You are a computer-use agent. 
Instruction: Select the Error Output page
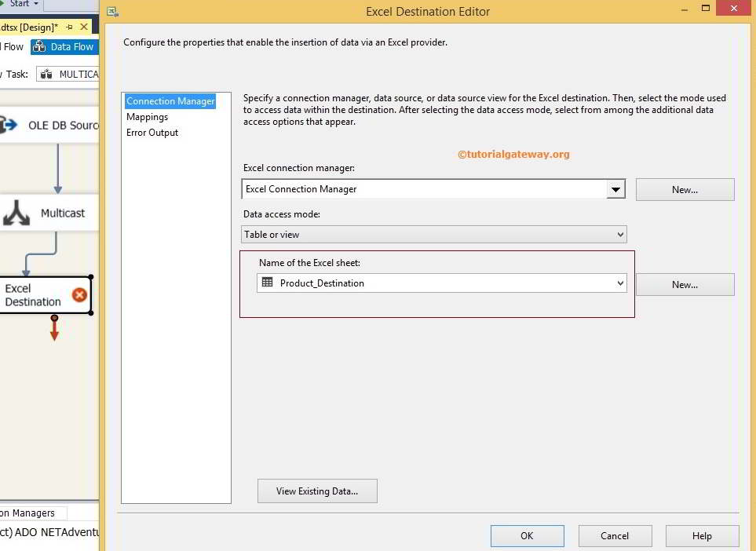tap(152, 133)
